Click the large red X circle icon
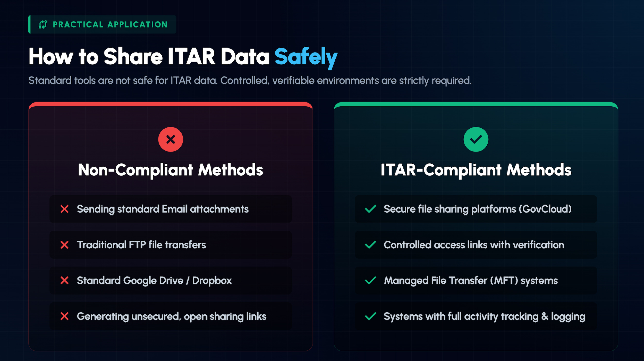The width and height of the screenshot is (644, 361). pos(171,139)
